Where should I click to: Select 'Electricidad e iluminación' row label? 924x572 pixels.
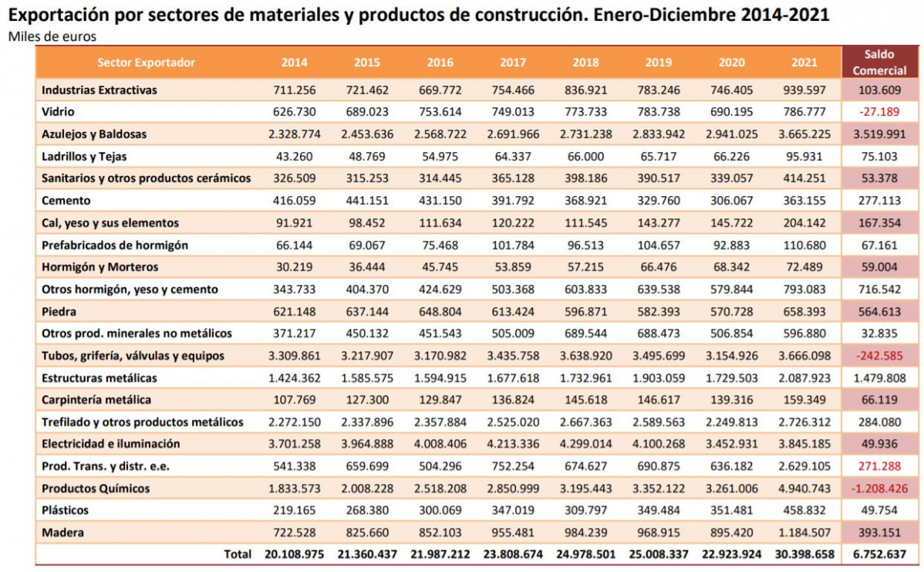[111, 443]
